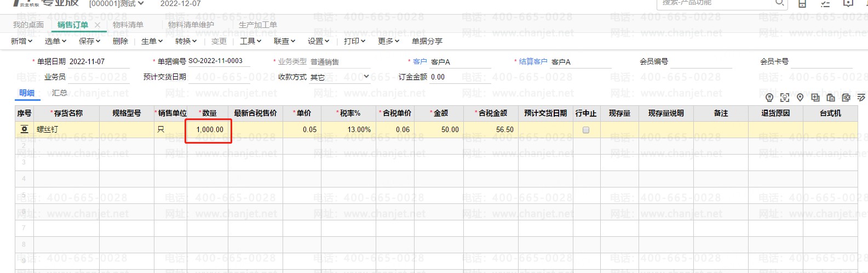
Task: Click the 单据日期 field 2022-11-07
Action: coord(99,61)
